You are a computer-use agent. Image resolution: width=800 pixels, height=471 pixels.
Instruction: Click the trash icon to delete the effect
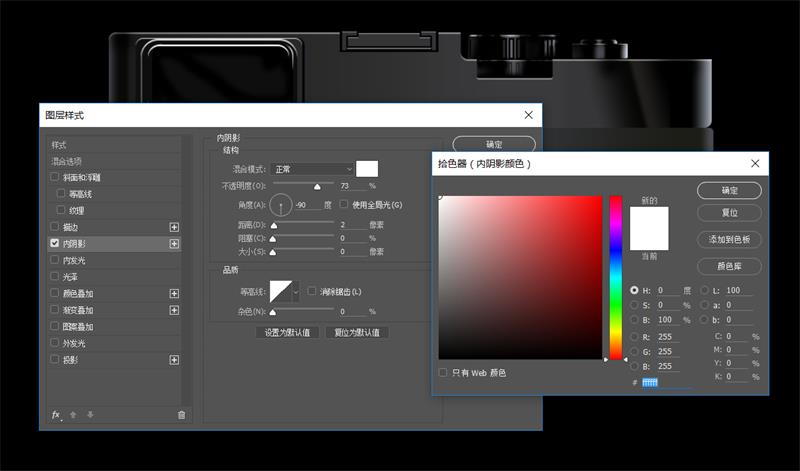coord(181,414)
